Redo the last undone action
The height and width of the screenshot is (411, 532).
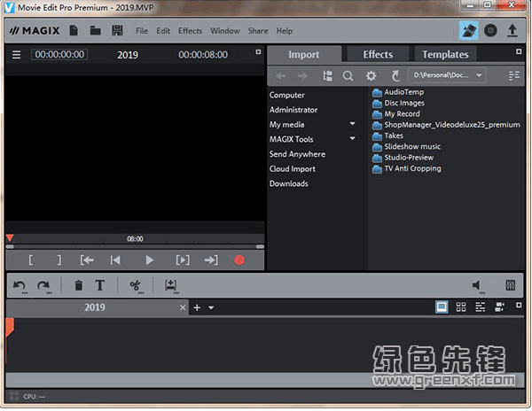[43, 286]
